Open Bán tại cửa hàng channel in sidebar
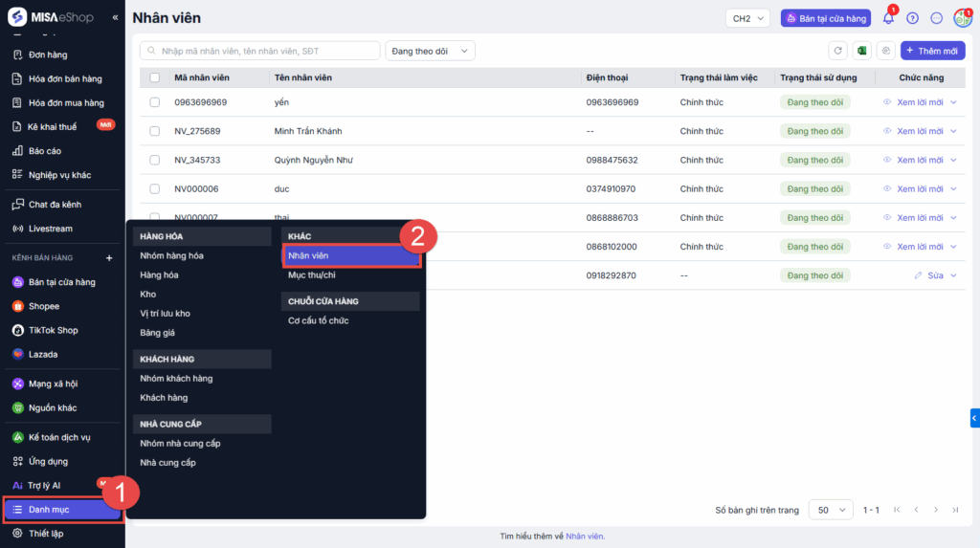The width and height of the screenshot is (980, 548). (60, 282)
